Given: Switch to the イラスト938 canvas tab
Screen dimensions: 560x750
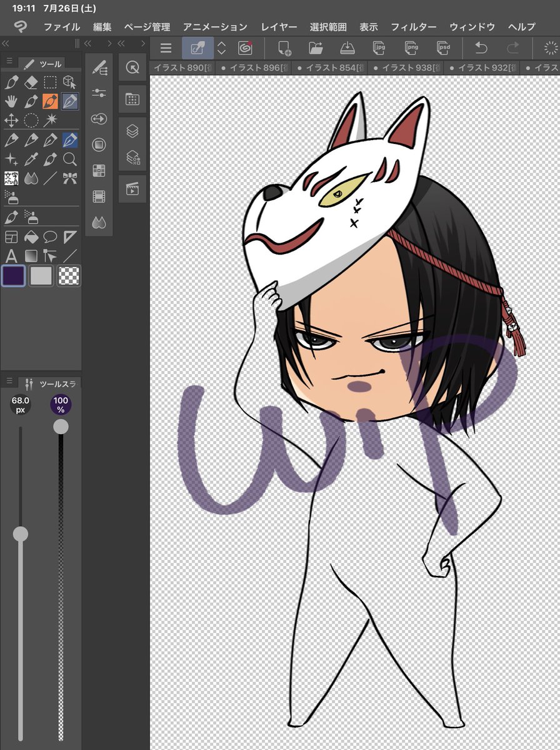Looking at the screenshot, I should tap(407, 68).
